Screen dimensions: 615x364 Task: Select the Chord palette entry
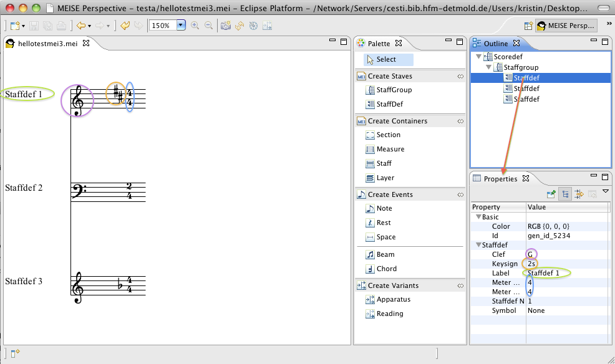[x=386, y=269]
